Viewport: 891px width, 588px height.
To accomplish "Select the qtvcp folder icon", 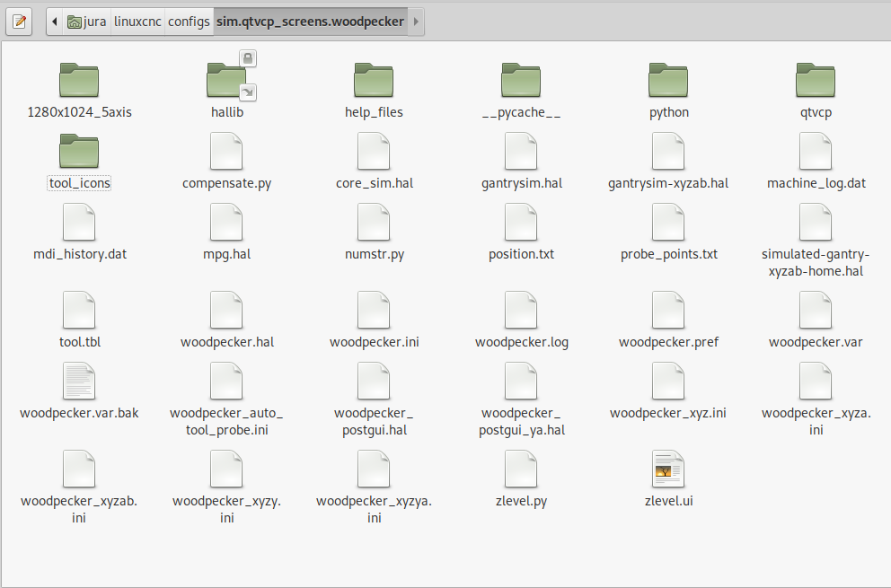I will click(x=816, y=80).
